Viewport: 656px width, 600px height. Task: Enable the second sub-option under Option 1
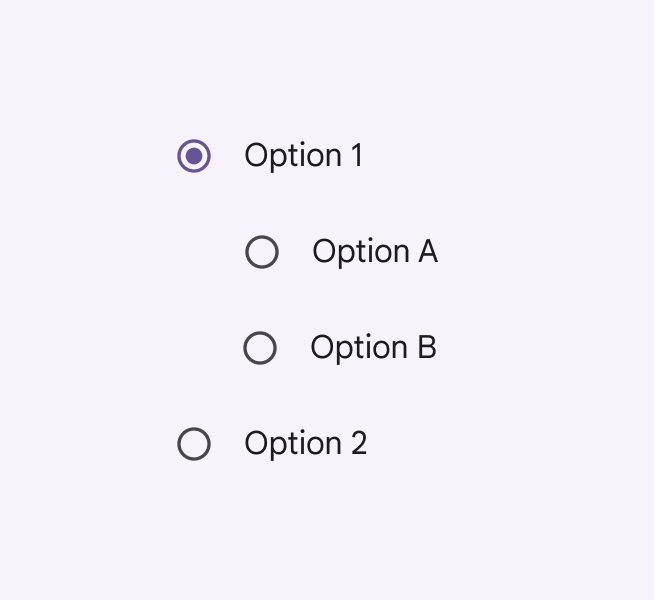click(x=260, y=348)
